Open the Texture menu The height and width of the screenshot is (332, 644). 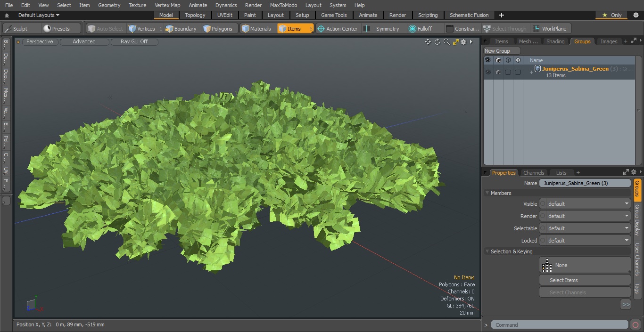click(137, 5)
